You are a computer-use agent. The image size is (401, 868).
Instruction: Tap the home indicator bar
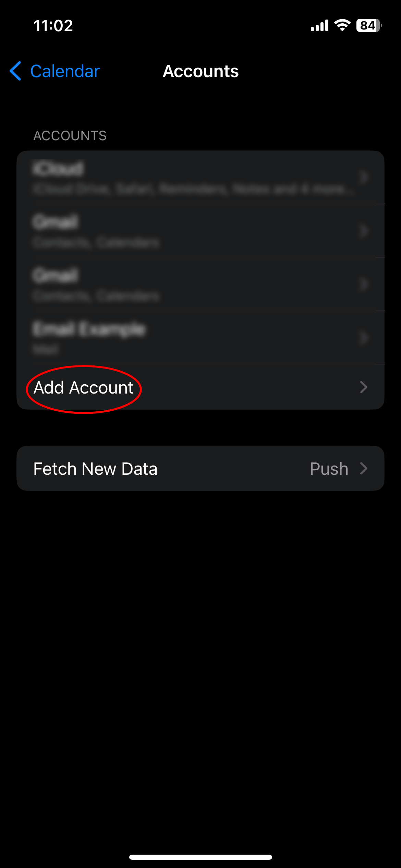[200, 857]
